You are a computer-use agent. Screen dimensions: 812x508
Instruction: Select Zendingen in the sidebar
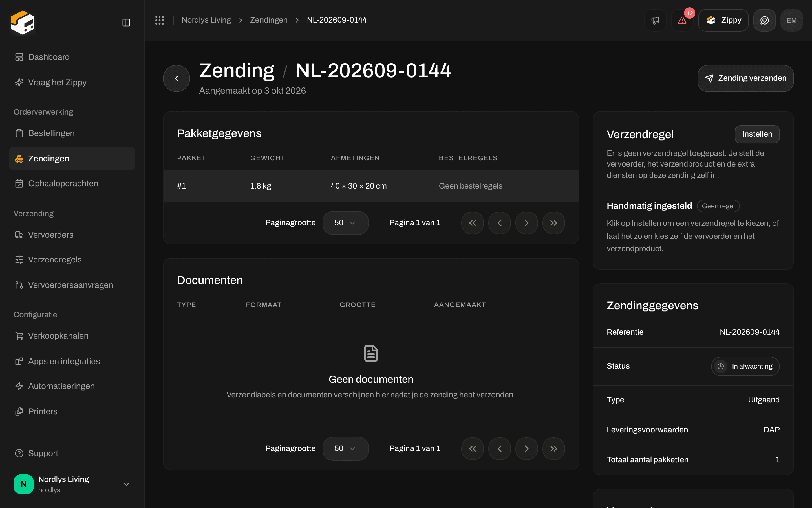[72, 159]
